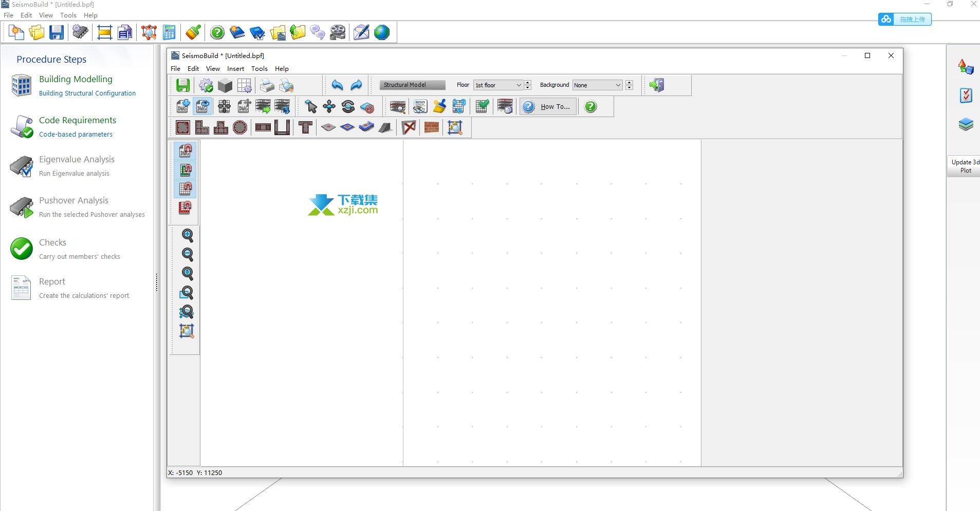Image resolution: width=980 pixels, height=511 pixels.
Task: Click the globe website icon
Action: coord(382,32)
